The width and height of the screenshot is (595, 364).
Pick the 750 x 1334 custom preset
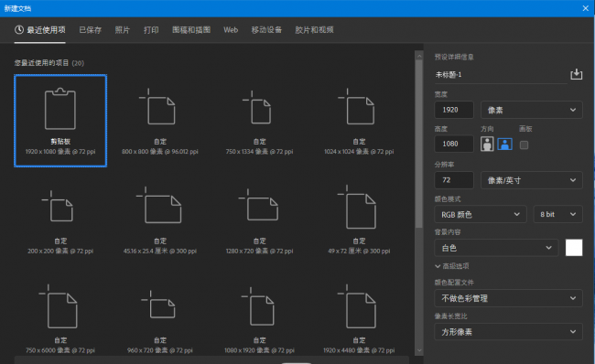pyautogui.click(x=260, y=121)
